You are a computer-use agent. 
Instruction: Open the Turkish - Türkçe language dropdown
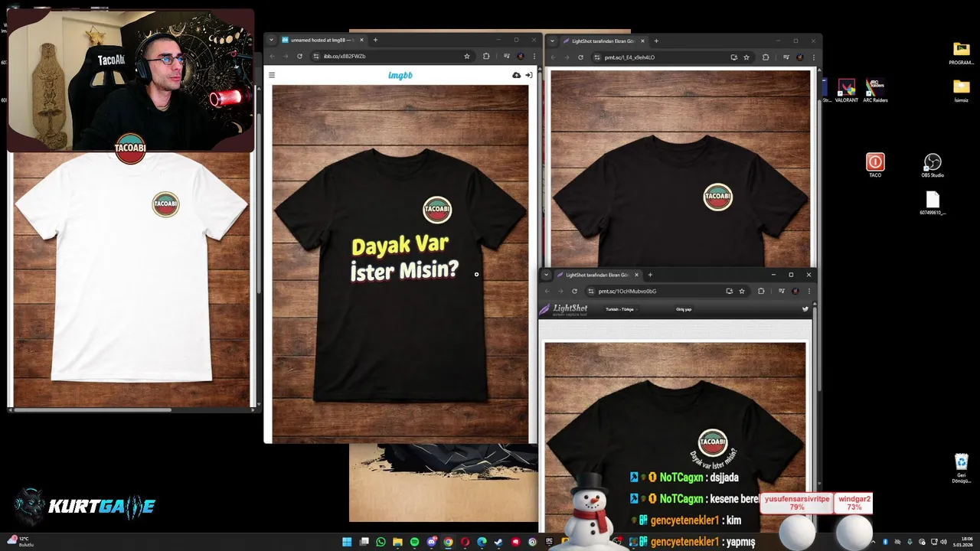point(622,309)
